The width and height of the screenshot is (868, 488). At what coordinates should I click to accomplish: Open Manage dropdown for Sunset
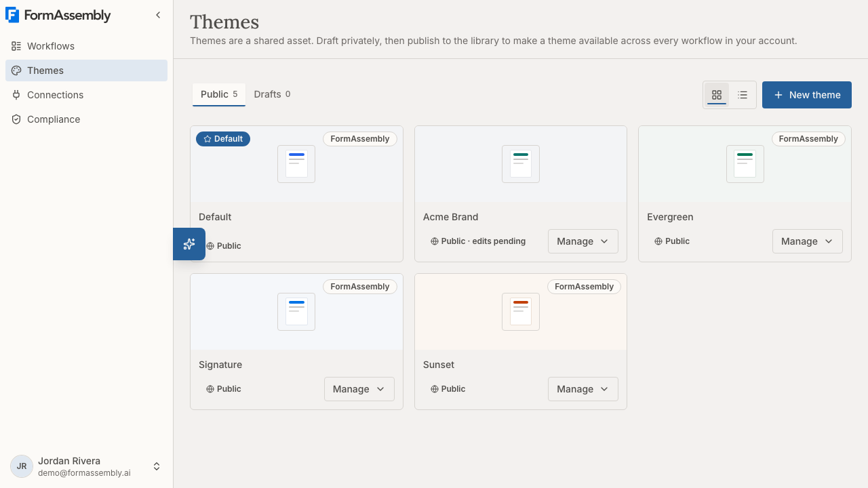[x=583, y=389]
